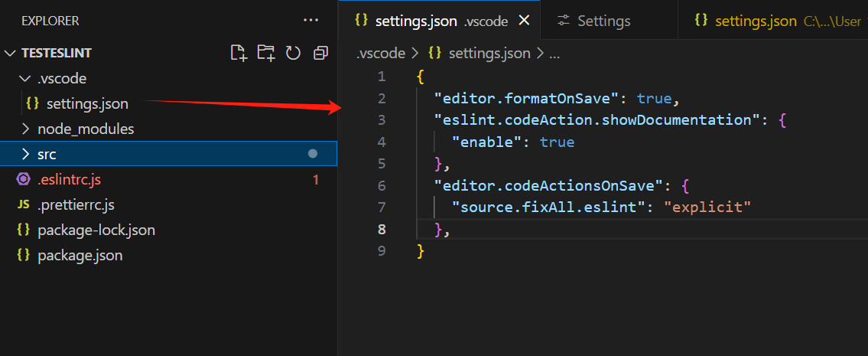
Task: Select settings.json in the file tree
Action: pos(87,103)
